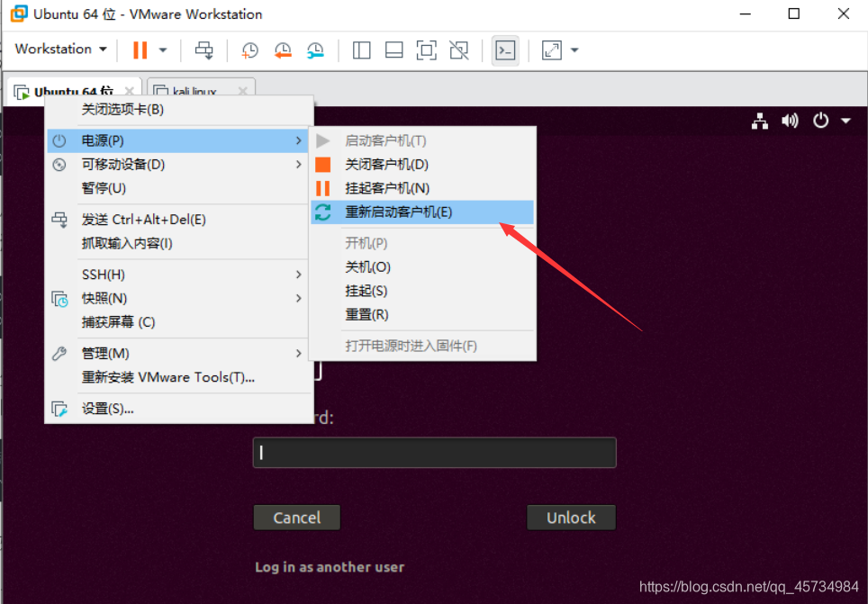Open the Snapshot Manager
This screenshot has width=868, height=604.
point(315,50)
